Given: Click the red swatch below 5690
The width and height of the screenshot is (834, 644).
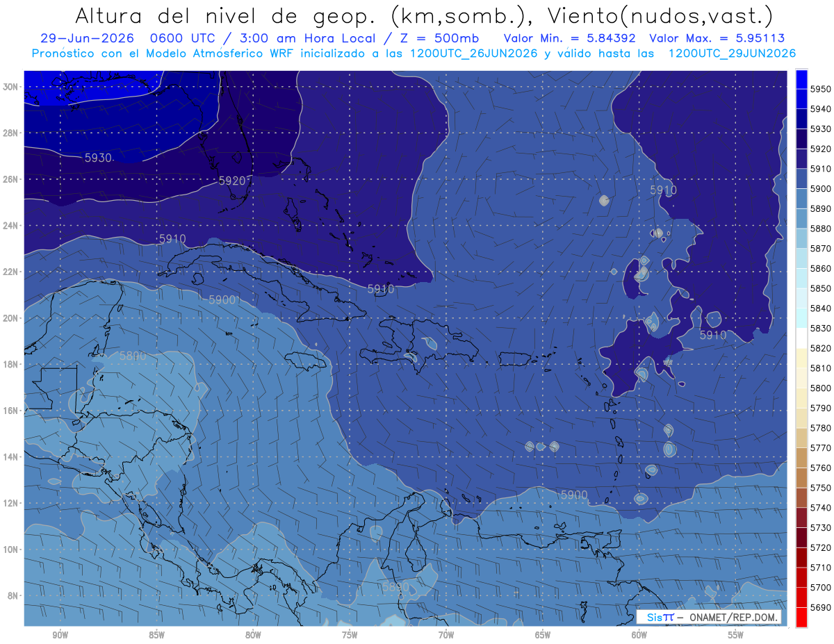Looking at the screenshot, I should pos(801,618).
